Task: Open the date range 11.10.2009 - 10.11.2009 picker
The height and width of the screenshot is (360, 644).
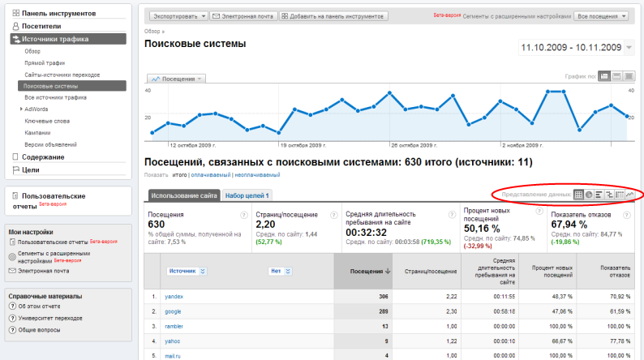Action: click(x=576, y=48)
